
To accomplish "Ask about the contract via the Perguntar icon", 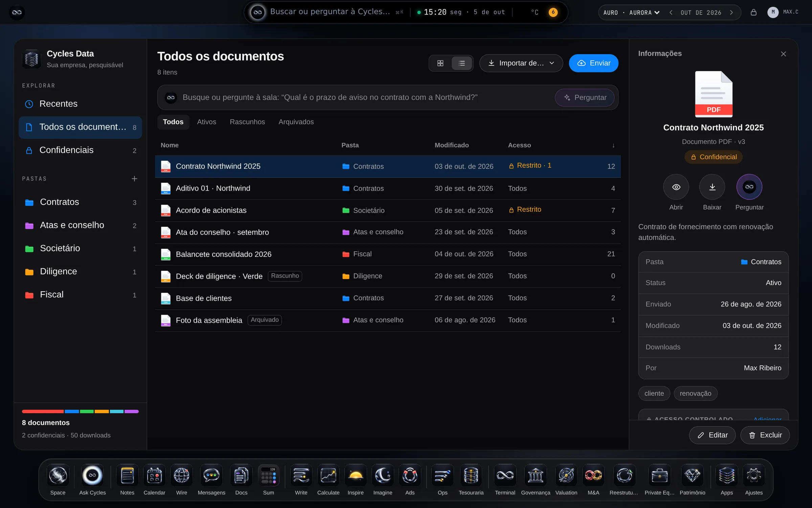I will 749,187.
